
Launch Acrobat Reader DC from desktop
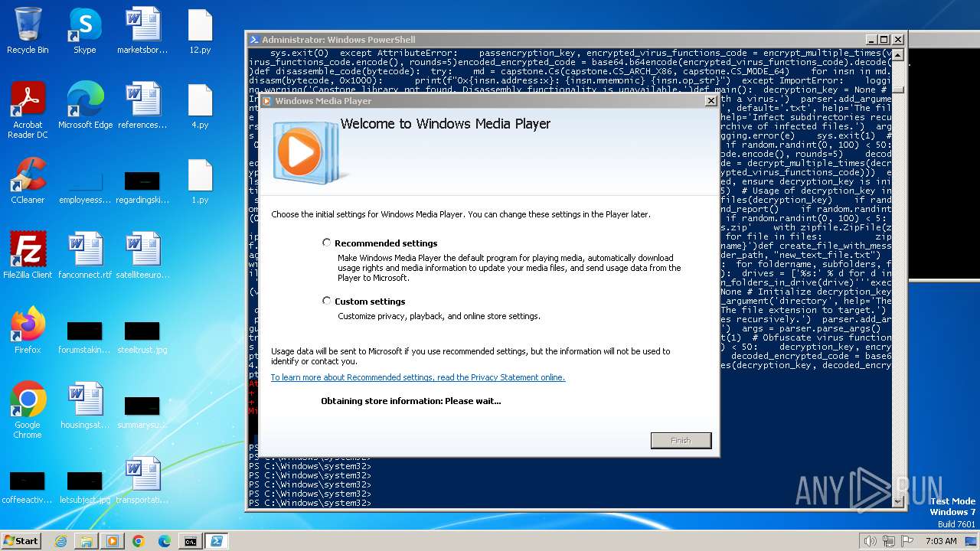pos(28,111)
